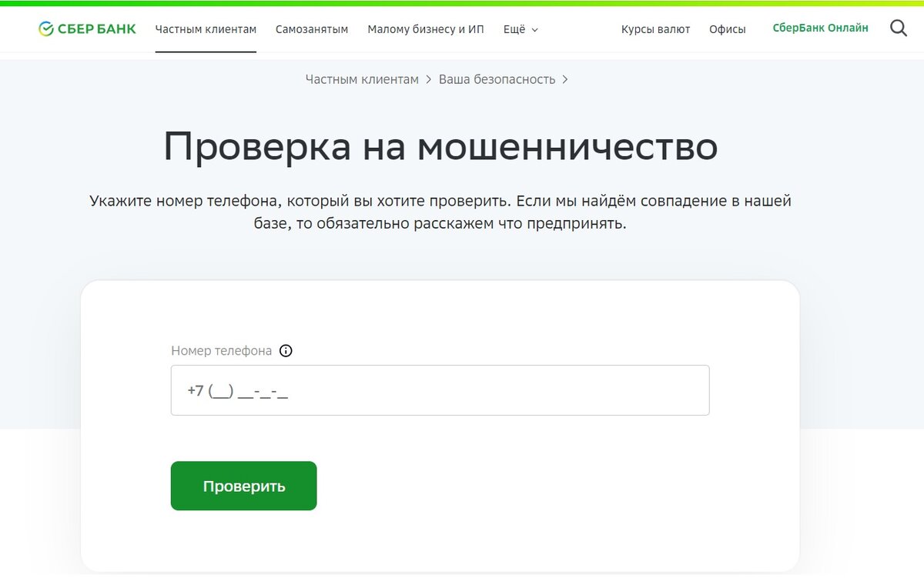Click the info icon beside Номер телефона
Viewport: 924px width, 578px height.
[x=286, y=351]
